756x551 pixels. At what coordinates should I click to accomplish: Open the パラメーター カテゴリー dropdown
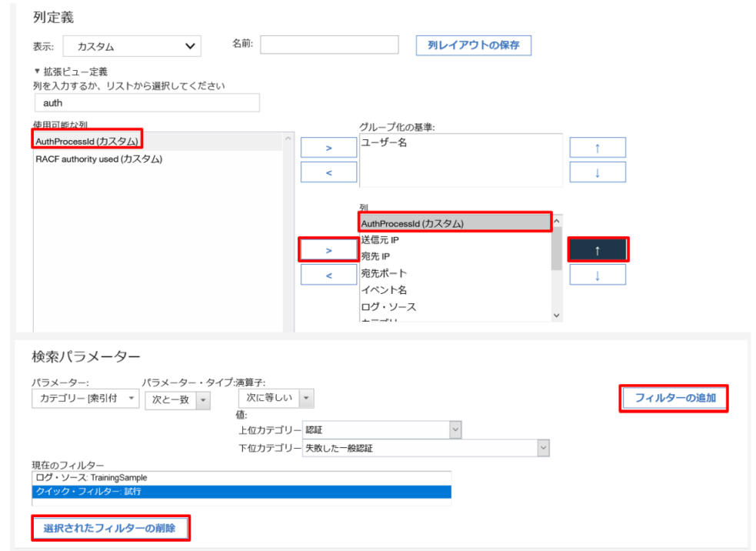point(85,399)
